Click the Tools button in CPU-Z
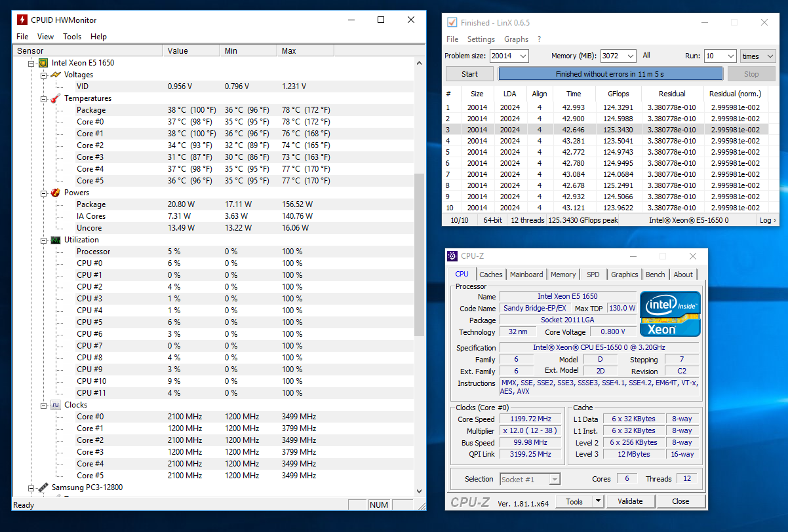 point(574,501)
